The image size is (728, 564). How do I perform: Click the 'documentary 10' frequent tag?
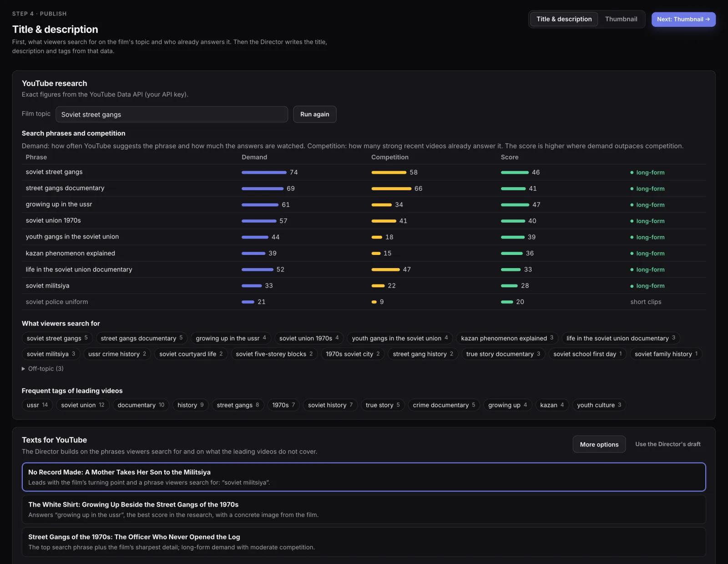point(141,405)
